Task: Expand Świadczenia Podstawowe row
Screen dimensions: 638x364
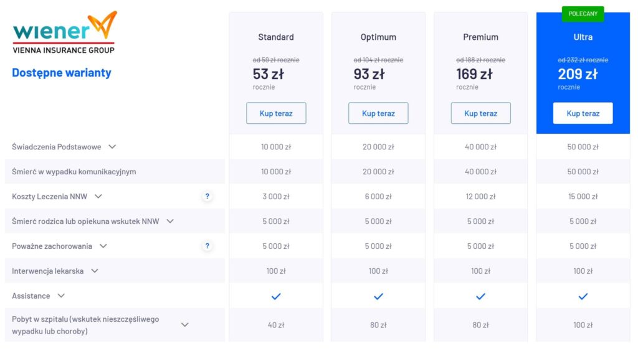Action: click(x=112, y=147)
